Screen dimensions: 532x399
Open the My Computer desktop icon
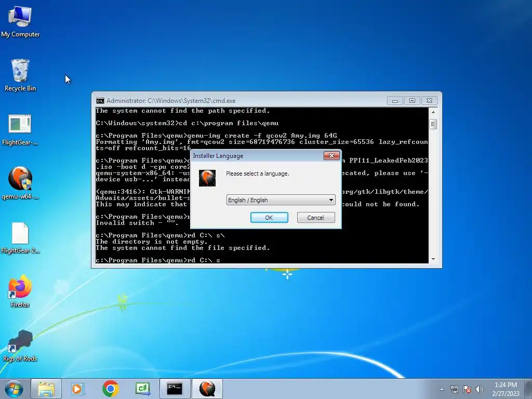[x=20, y=22]
